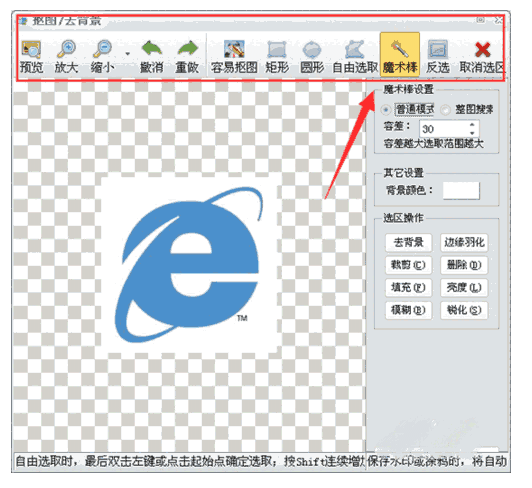Redo with the 重做 arrow

click(x=187, y=56)
